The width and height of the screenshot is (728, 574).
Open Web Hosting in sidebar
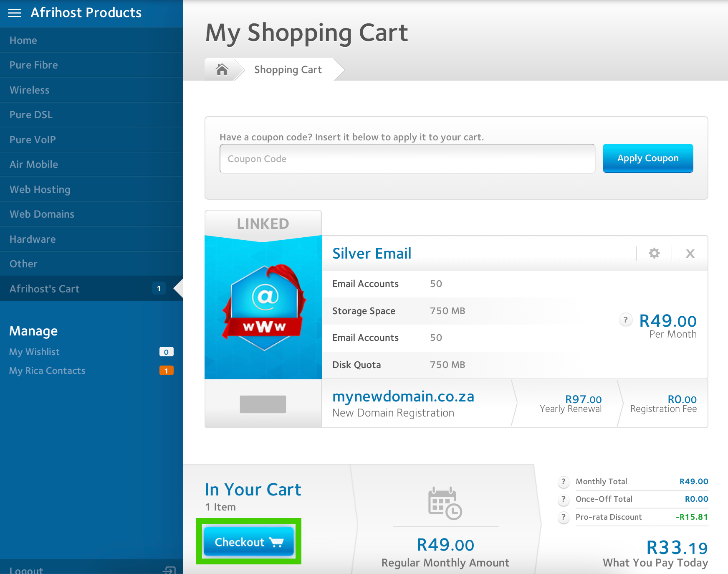coord(40,190)
